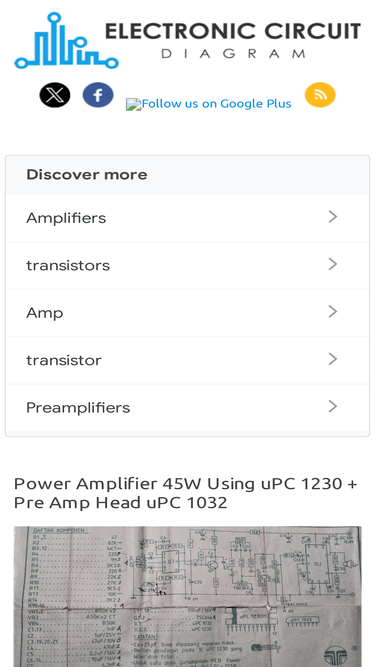Click the broken Google Plus image icon
The height and width of the screenshot is (667, 375).
click(134, 104)
